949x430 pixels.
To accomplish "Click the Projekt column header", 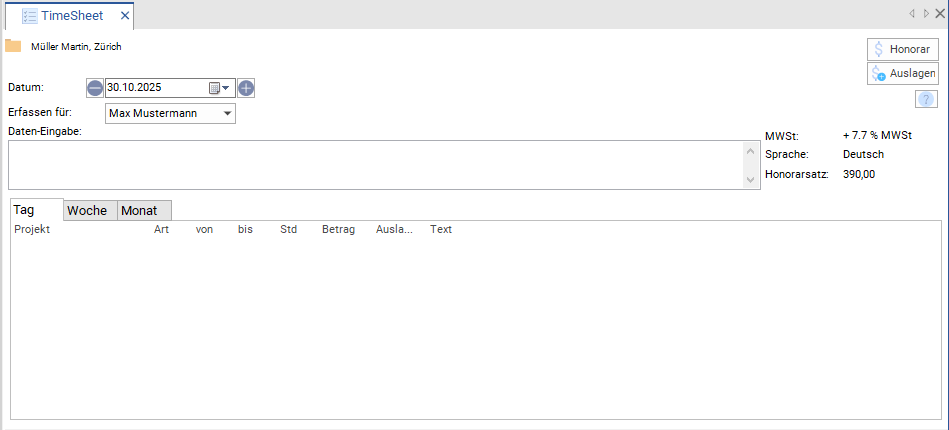I will 32,230.
